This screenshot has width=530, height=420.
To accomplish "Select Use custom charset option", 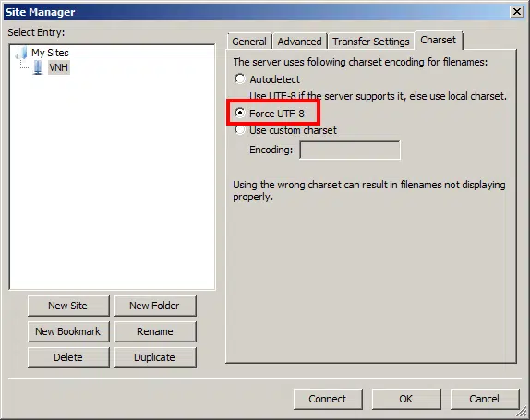I will 240,130.
